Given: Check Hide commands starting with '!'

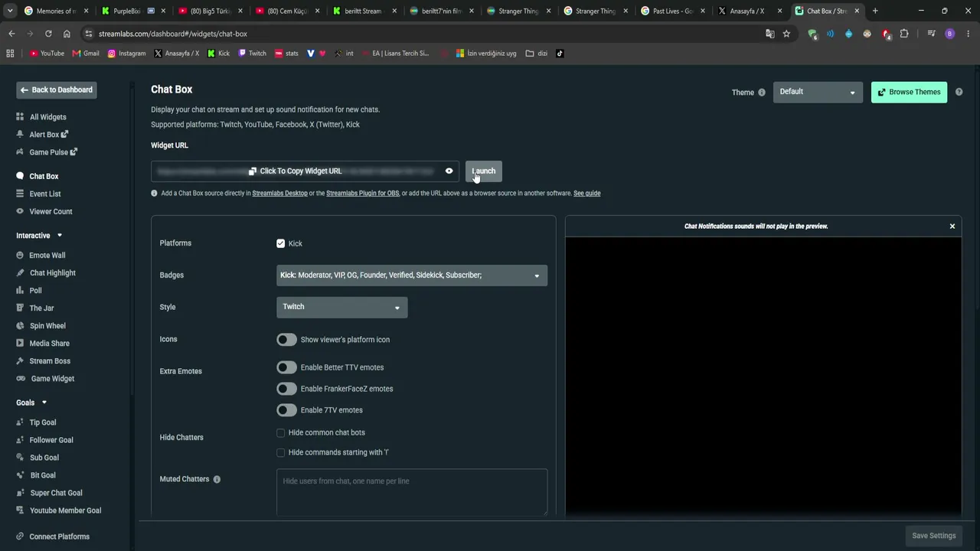Looking at the screenshot, I should click(281, 452).
